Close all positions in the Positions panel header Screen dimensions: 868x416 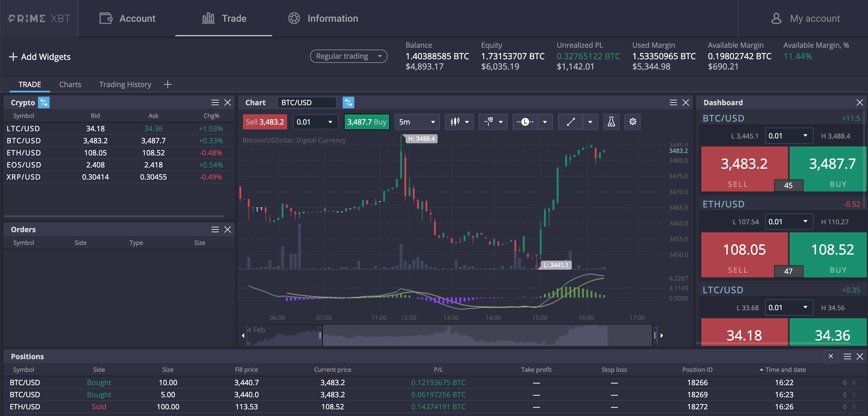[x=830, y=356]
